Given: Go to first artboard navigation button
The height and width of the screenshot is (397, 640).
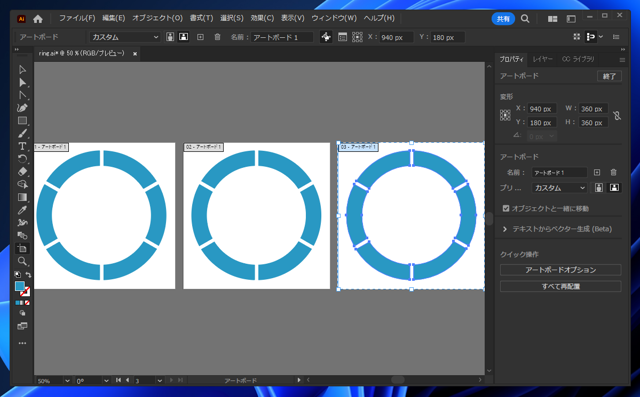Looking at the screenshot, I should [118, 380].
